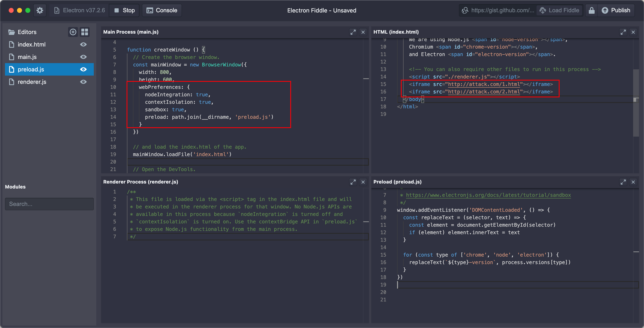The image size is (644, 328).
Task: Click the macOS green zoom window button
Action: [28, 10]
